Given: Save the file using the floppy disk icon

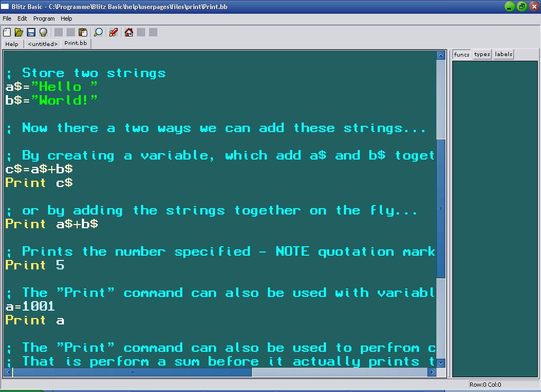Looking at the screenshot, I should click(31, 32).
